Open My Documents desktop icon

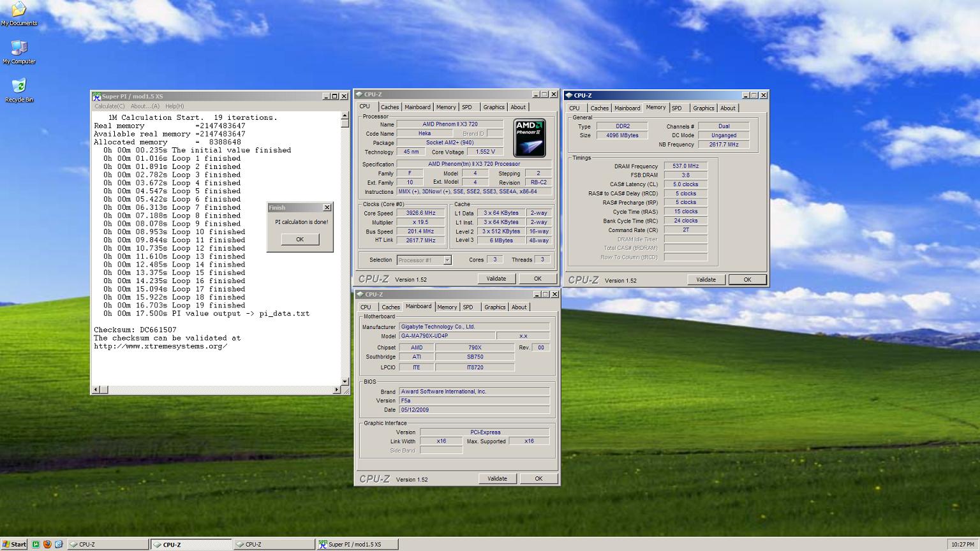tap(19, 13)
